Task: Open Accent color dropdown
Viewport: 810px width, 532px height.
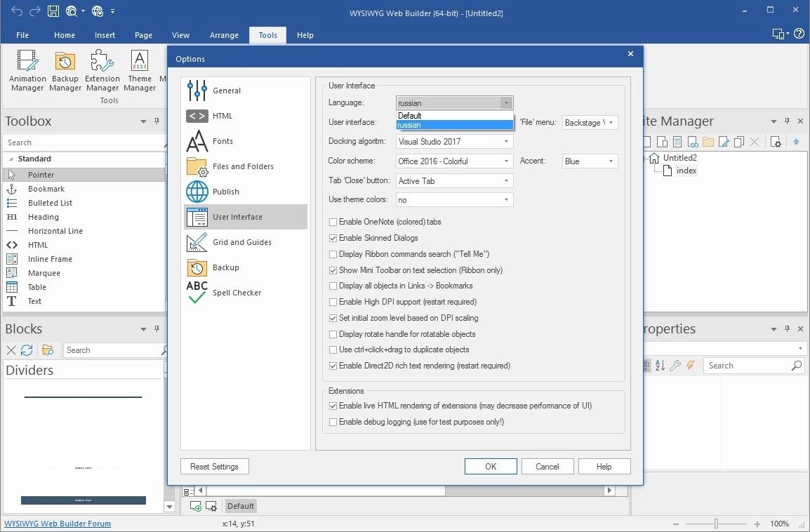Action: (x=590, y=161)
